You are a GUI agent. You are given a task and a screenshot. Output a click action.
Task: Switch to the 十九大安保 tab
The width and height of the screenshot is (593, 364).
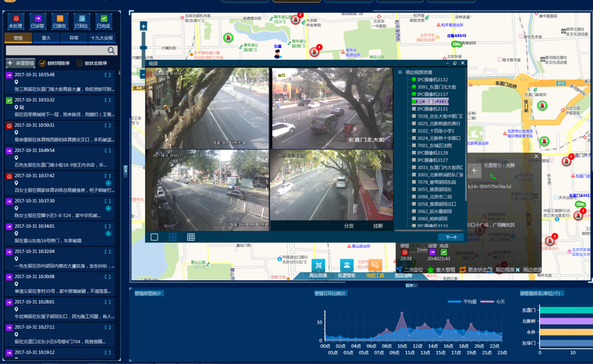[x=101, y=38]
